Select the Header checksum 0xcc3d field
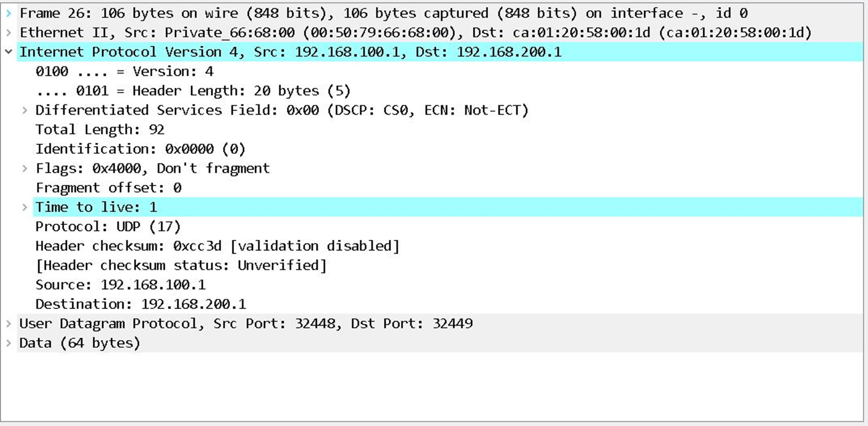868x426 pixels. (179, 246)
